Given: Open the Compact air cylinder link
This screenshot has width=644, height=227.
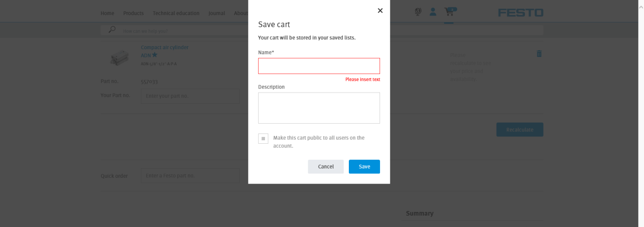Looking at the screenshot, I should click(x=164, y=47).
